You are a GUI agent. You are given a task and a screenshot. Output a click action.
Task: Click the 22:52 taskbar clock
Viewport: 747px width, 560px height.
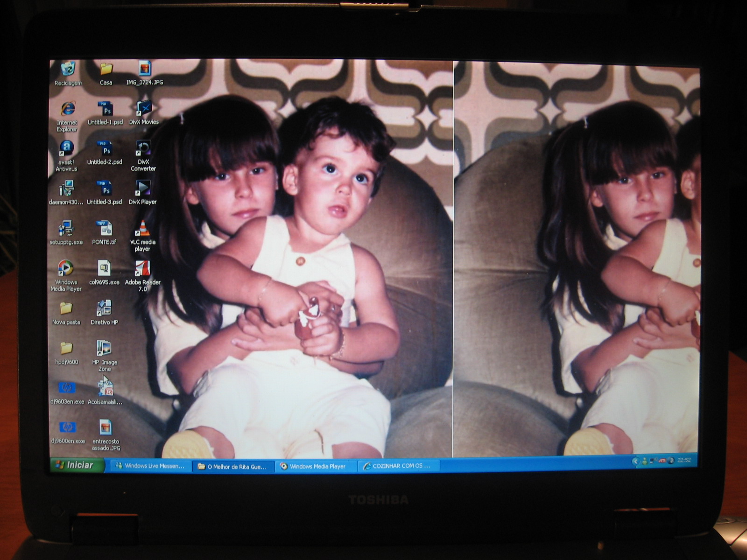[x=684, y=460]
